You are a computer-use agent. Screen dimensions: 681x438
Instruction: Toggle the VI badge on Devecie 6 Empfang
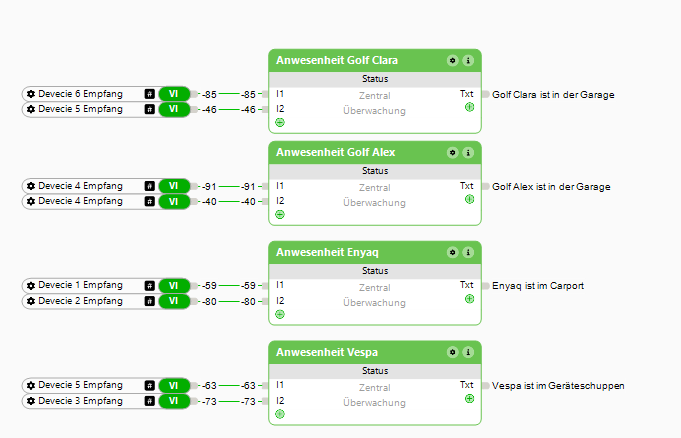[173, 94]
